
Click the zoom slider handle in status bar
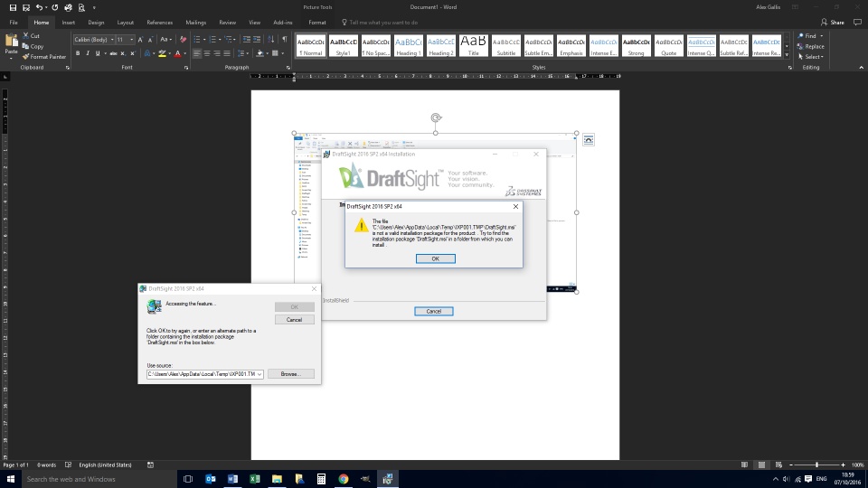pos(816,465)
